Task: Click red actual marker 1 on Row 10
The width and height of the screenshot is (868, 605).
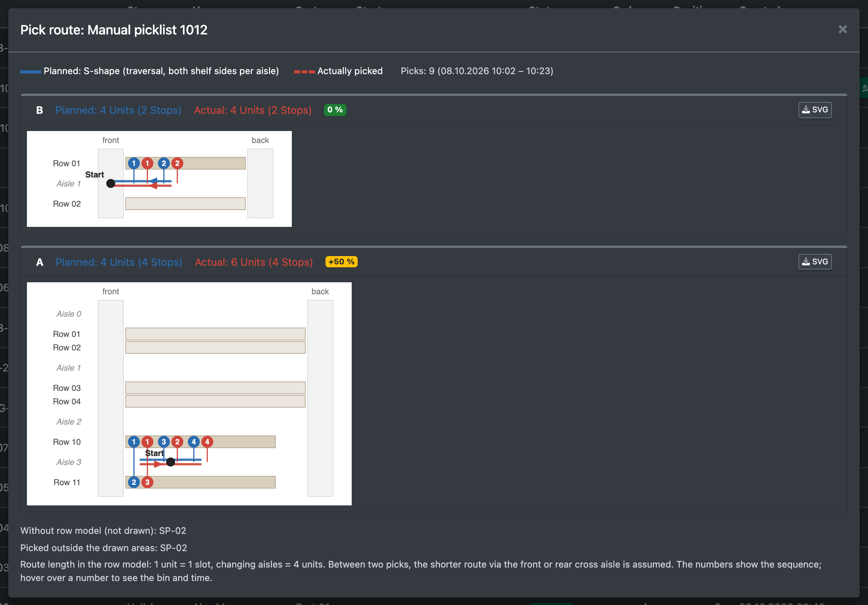Action: click(x=147, y=442)
